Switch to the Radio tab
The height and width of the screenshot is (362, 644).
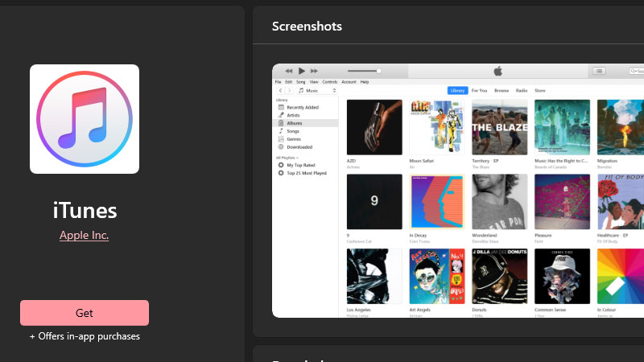522,90
